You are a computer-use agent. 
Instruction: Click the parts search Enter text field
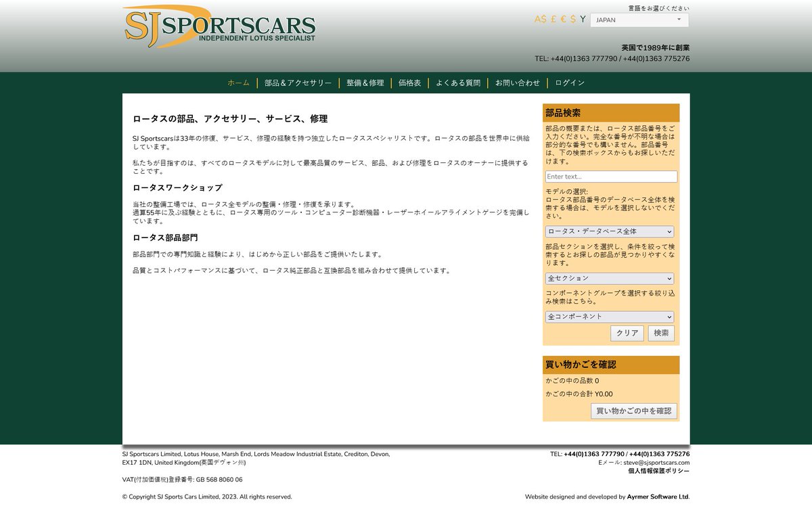point(611,177)
